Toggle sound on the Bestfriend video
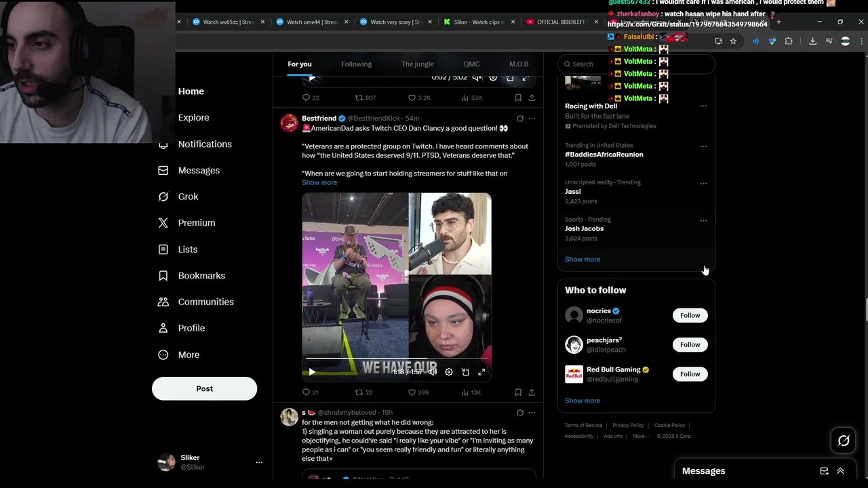The width and height of the screenshot is (868, 488). click(433, 372)
